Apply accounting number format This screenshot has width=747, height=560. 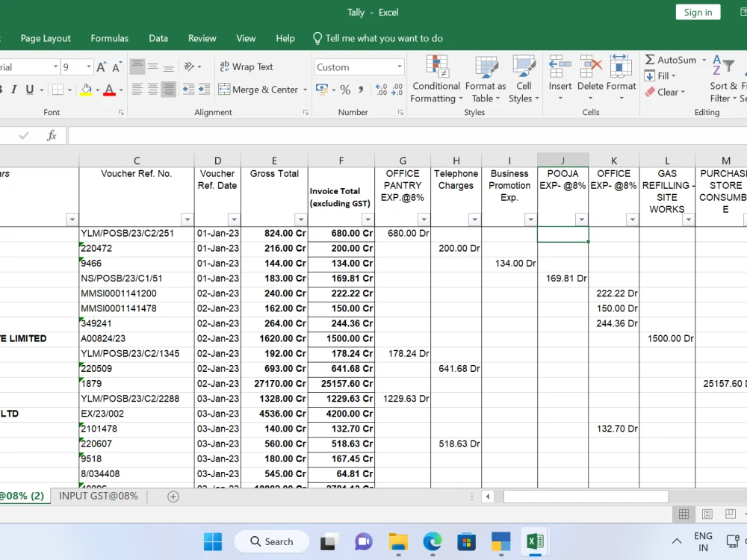point(321,90)
